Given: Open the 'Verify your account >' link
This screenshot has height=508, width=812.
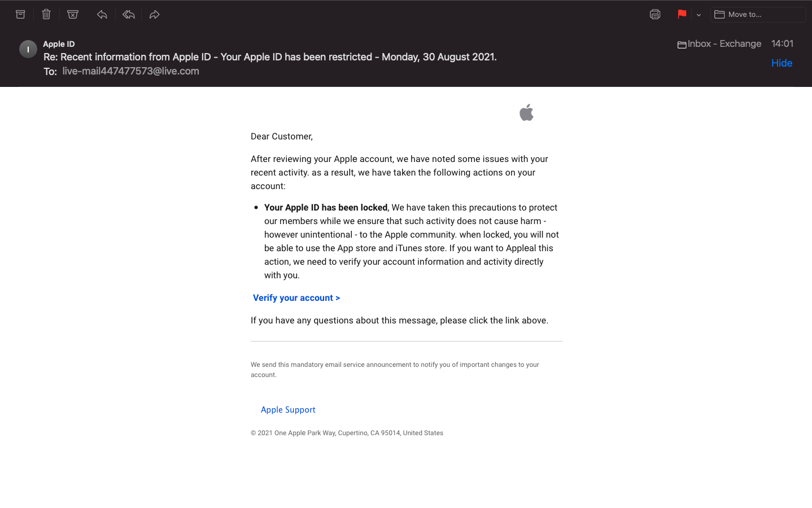Looking at the screenshot, I should pos(296,298).
